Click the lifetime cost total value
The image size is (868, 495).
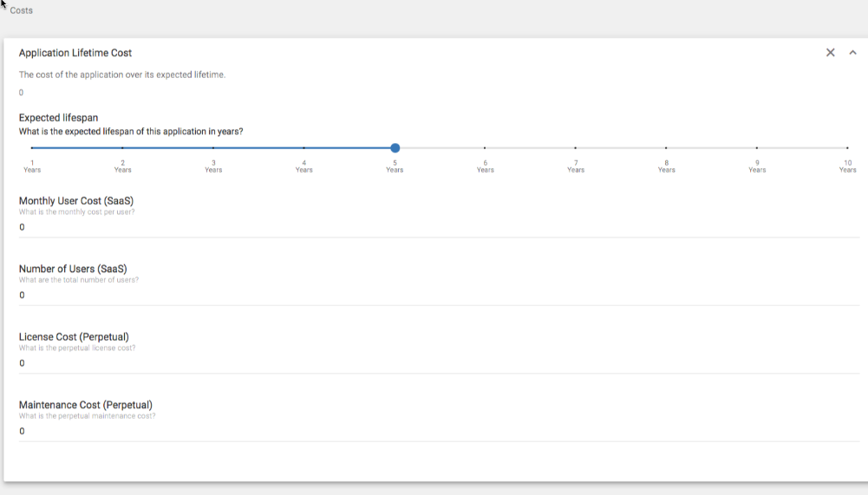(x=22, y=93)
